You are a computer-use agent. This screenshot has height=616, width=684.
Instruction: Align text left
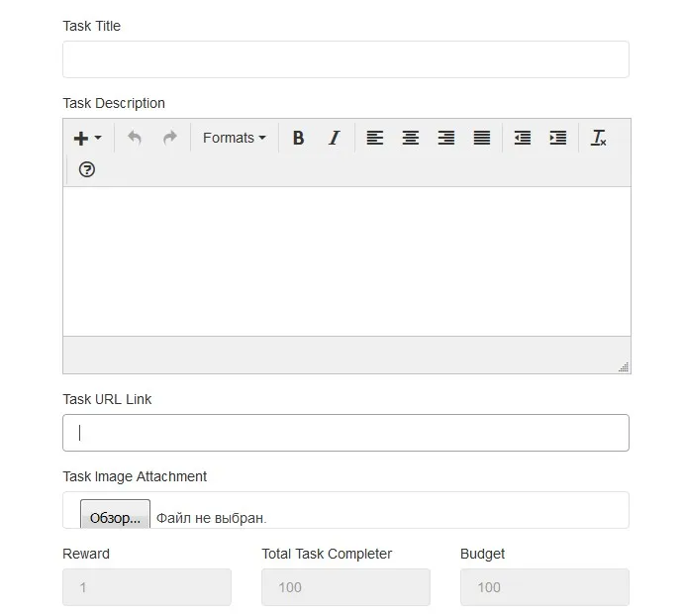click(x=375, y=138)
